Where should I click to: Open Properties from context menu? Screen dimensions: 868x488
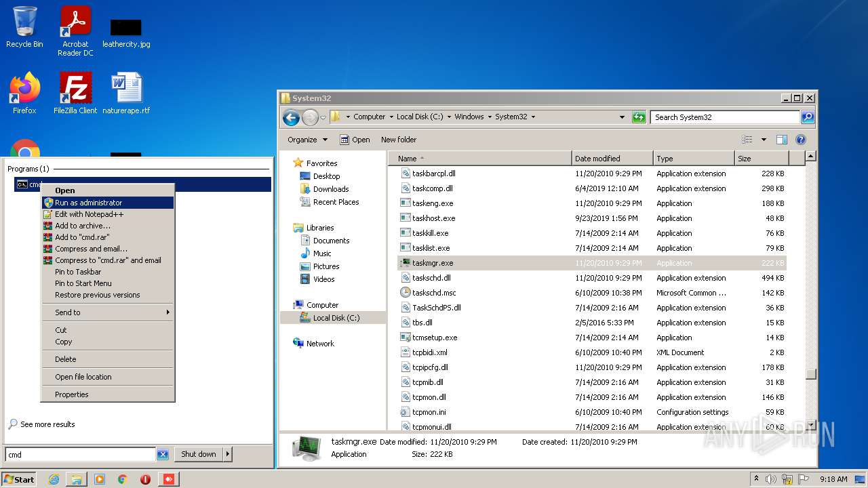[x=107, y=394]
